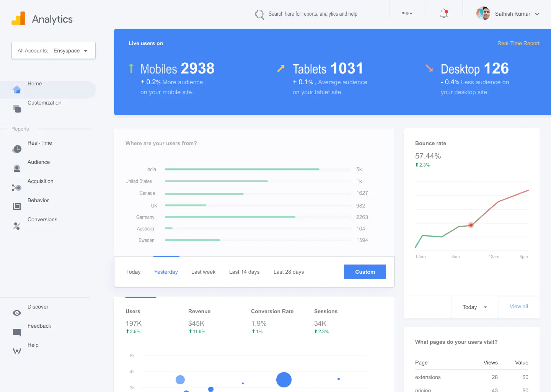Click the search reports input field
Image resolution: width=551 pixels, height=392 pixels.
click(x=313, y=14)
